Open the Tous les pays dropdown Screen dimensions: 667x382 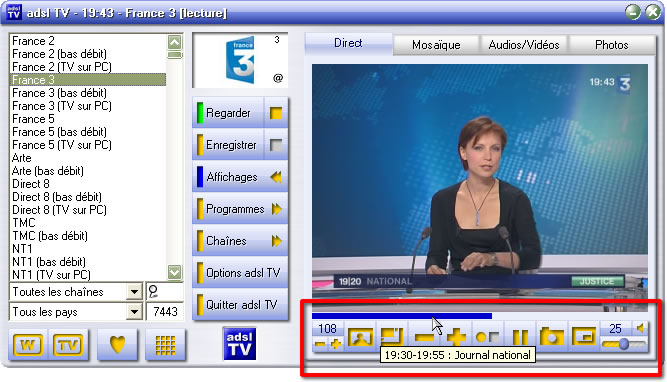click(x=134, y=312)
